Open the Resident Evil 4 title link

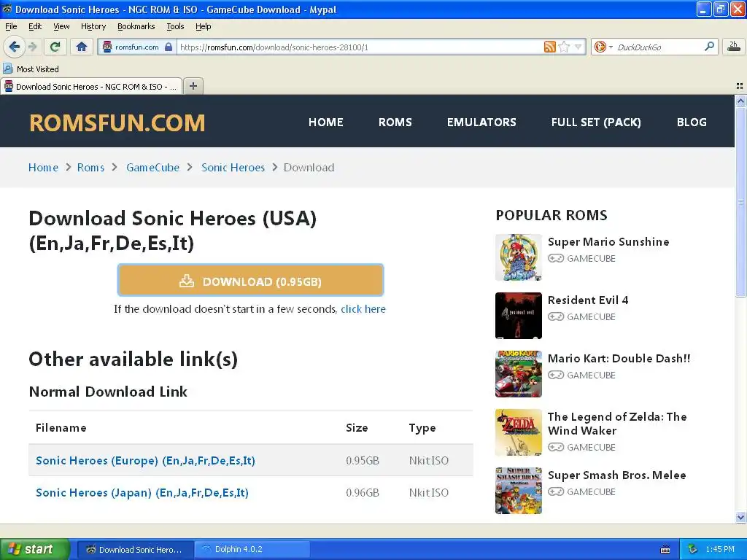[588, 300]
